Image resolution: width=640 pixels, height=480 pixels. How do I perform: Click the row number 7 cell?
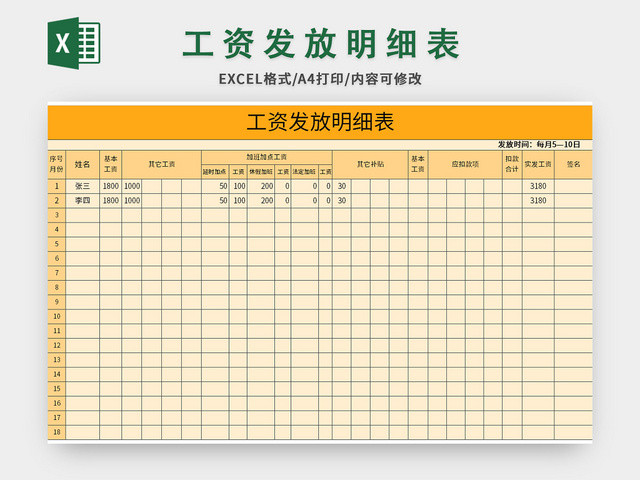pos(57,273)
